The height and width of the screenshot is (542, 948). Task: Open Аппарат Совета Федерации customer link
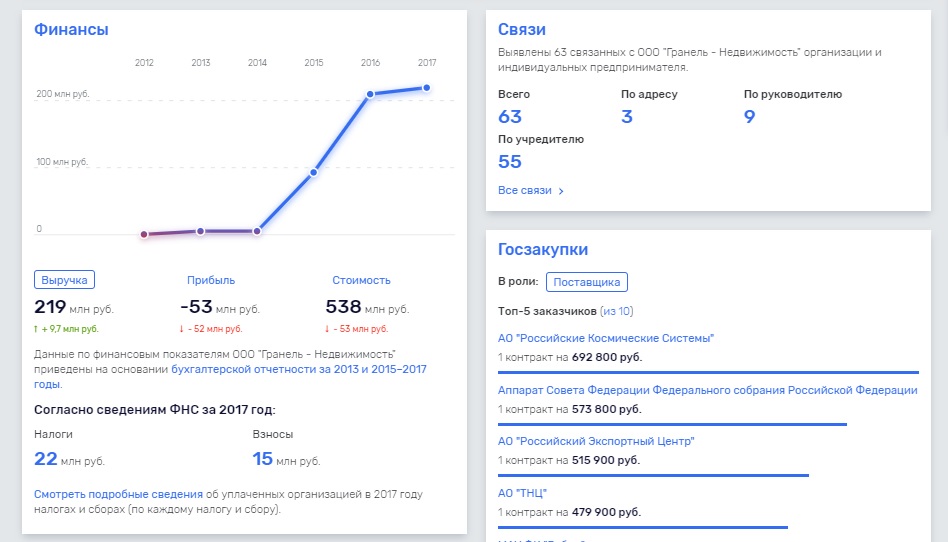tap(707, 390)
